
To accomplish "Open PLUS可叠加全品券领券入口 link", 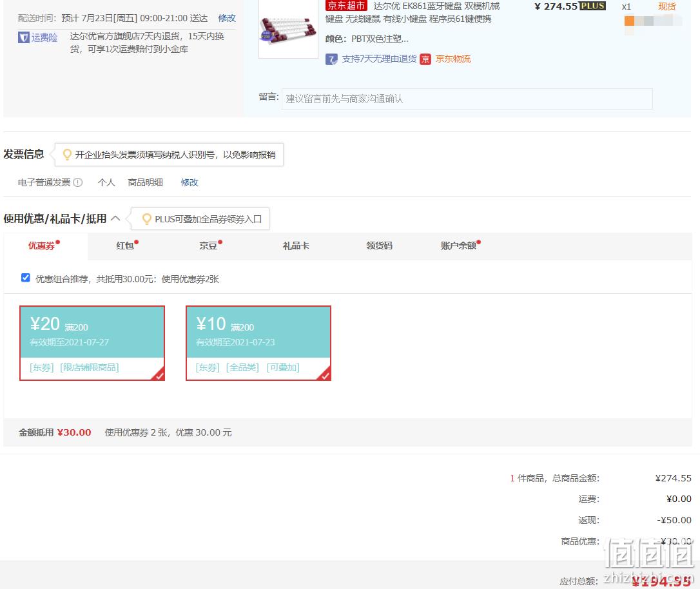I will pyautogui.click(x=208, y=219).
